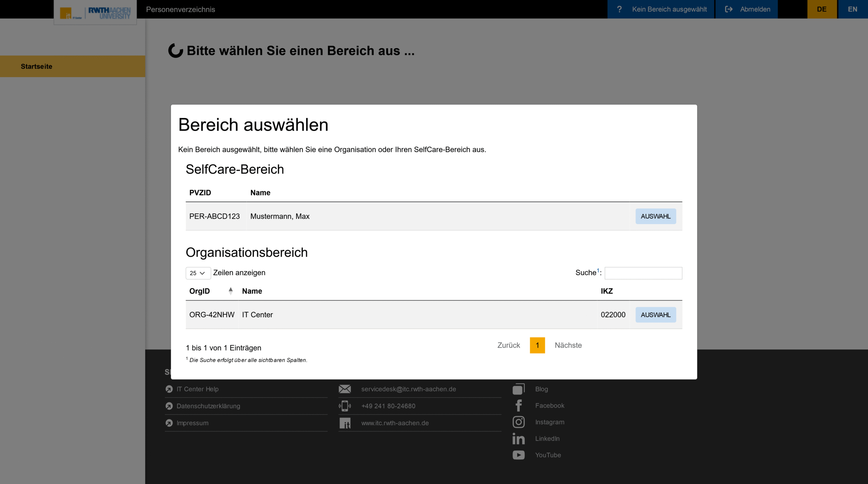Focus the Suche search field
Image resolution: width=868 pixels, height=484 pixels.
(643, 273)
